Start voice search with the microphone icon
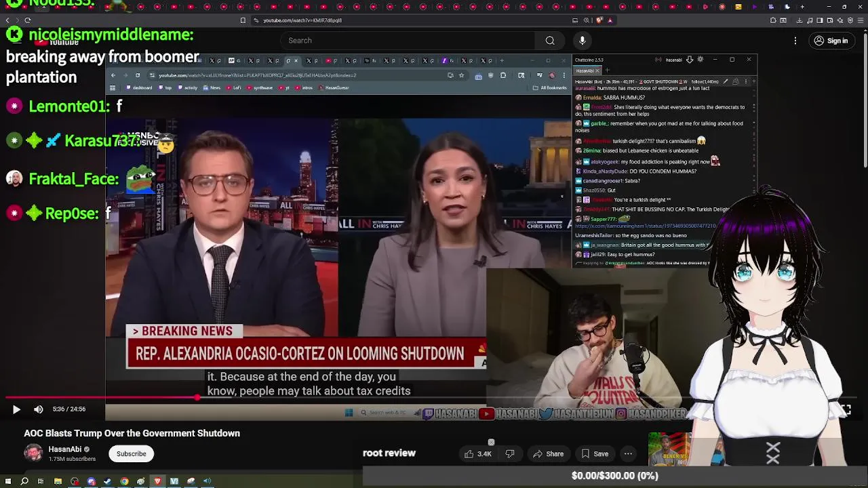 tap(583, 41)
